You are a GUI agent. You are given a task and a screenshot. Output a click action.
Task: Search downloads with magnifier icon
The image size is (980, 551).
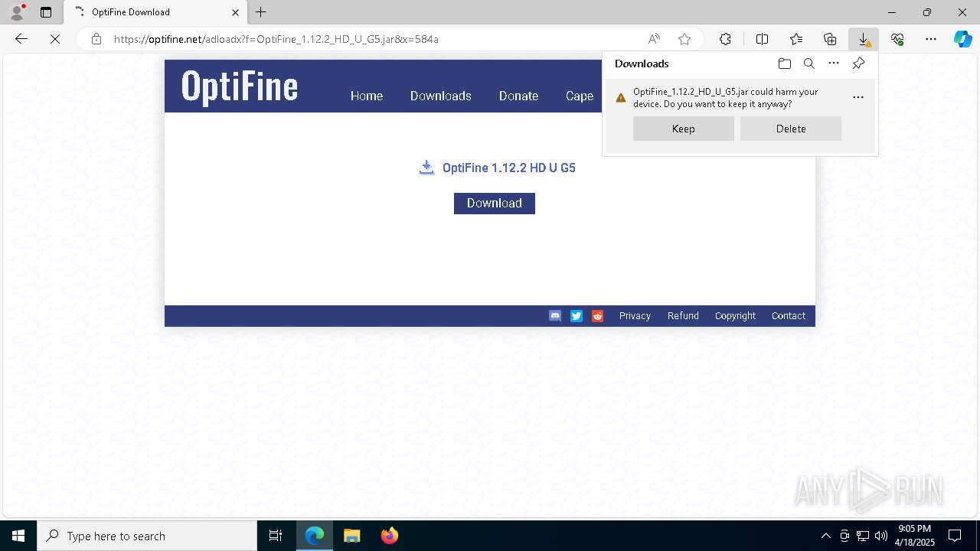point(808,64)
